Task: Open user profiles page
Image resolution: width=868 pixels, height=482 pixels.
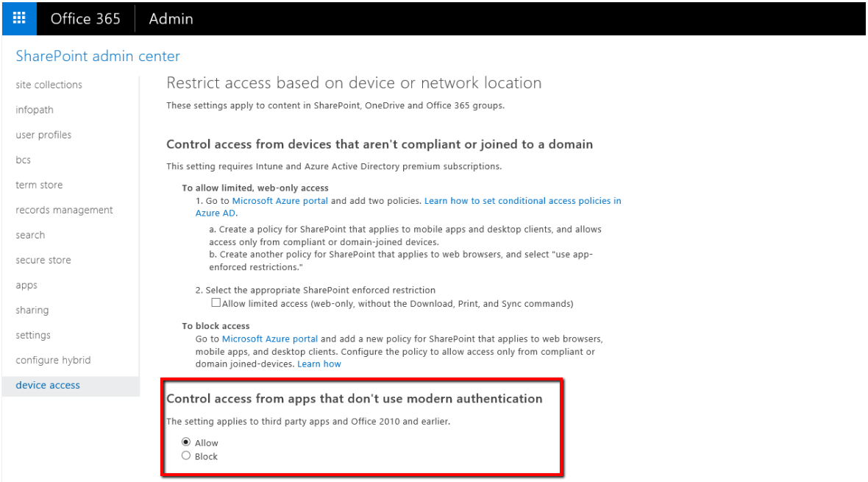Action: pyautogui.click(x=43, y=135)
